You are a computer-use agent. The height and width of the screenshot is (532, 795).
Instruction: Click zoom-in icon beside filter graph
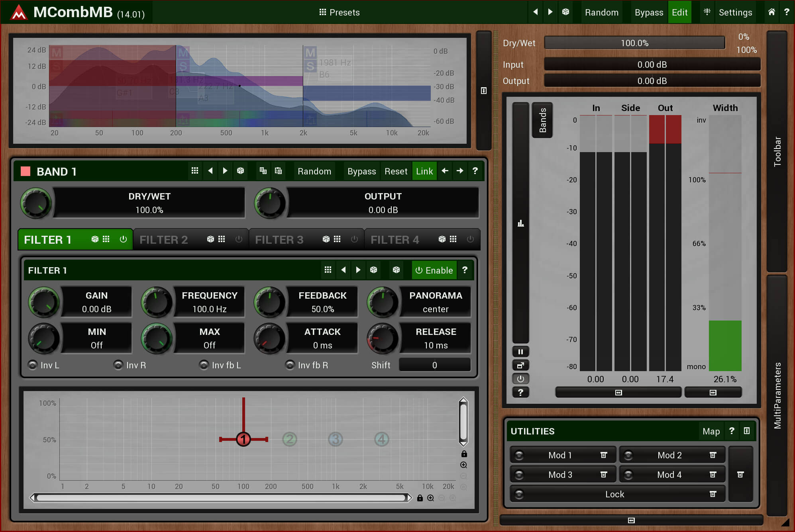coord(463,465)
